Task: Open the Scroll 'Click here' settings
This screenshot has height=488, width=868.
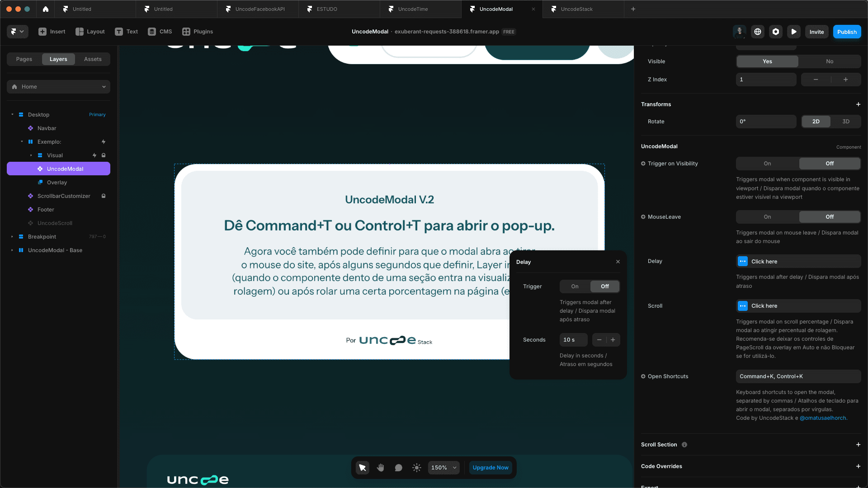Action: pos(798,306)
